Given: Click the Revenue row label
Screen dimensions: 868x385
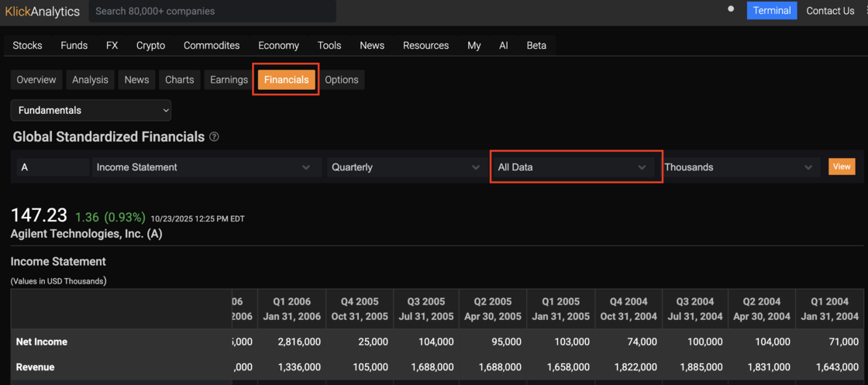Looking at the screenshot, I should click(x=35, y=366).
